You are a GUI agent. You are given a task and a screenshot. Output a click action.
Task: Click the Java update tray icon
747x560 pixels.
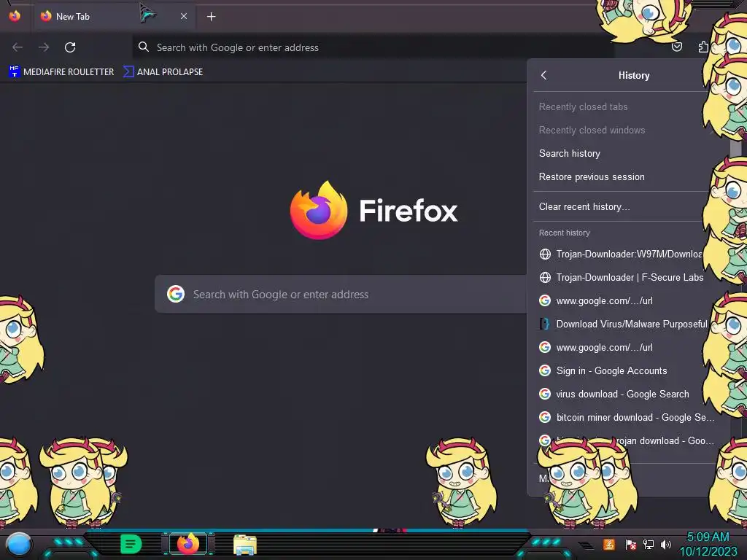tap(609, 544)
